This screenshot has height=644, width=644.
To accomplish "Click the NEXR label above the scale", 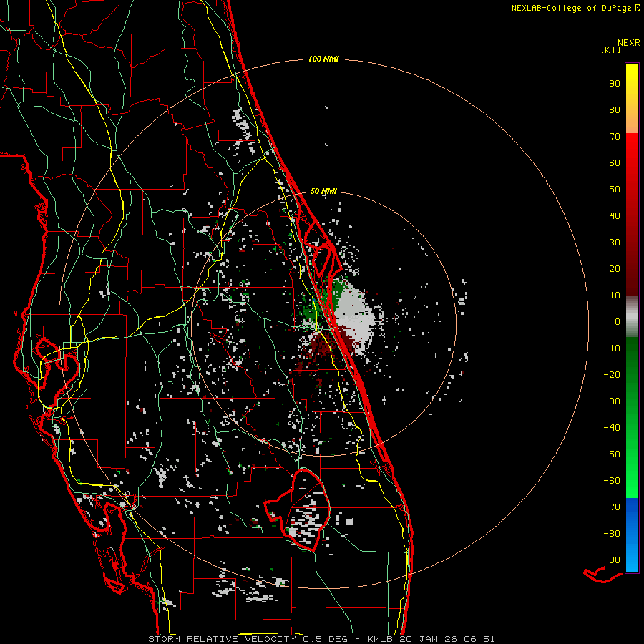I will point(628,42).
